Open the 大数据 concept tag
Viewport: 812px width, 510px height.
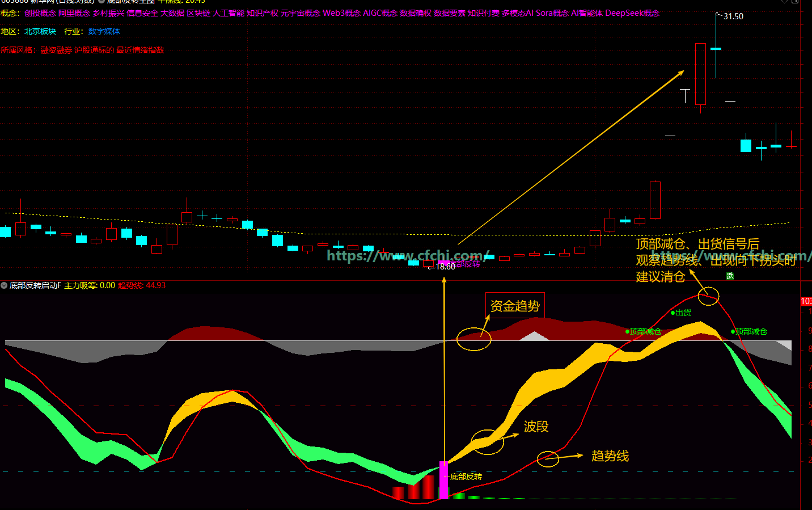coord(172,13)
